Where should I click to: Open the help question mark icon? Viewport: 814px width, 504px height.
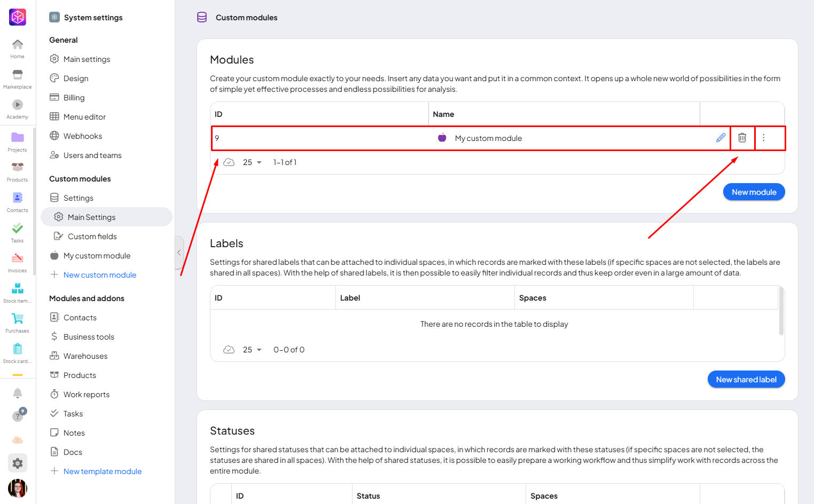click(x=18, y=416)
